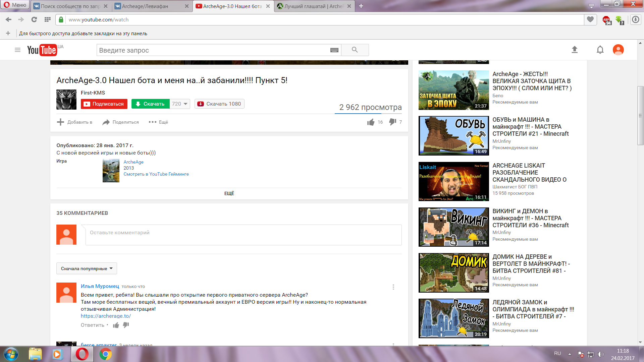This screenshot has height=362, width=644.
Task: Open the account avatar menu
Action: point(618,50)
